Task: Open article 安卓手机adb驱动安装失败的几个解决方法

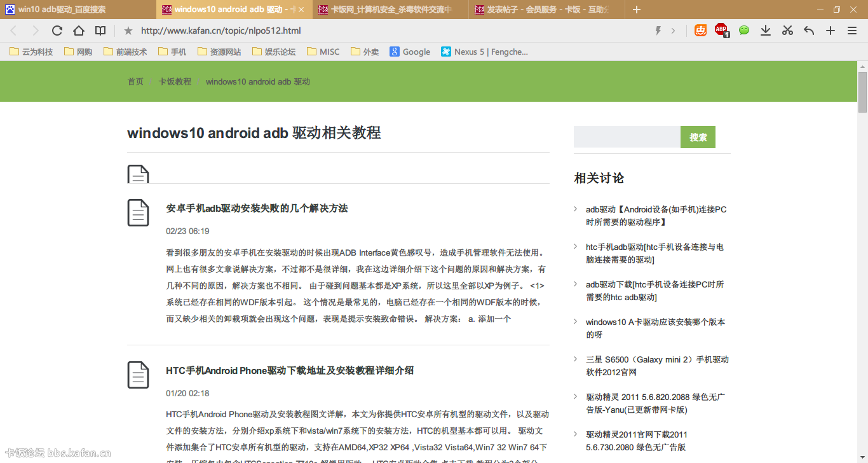Action: point(257,208)
